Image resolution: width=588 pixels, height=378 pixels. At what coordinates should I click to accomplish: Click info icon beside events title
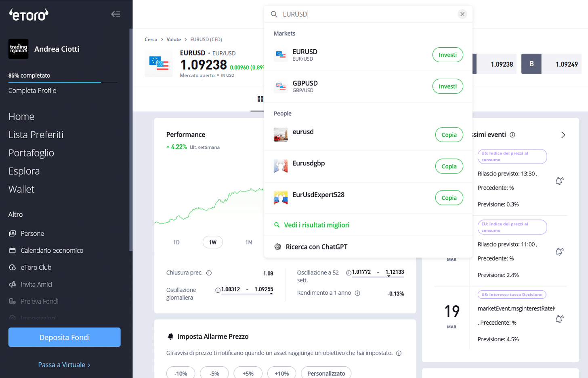512,135
